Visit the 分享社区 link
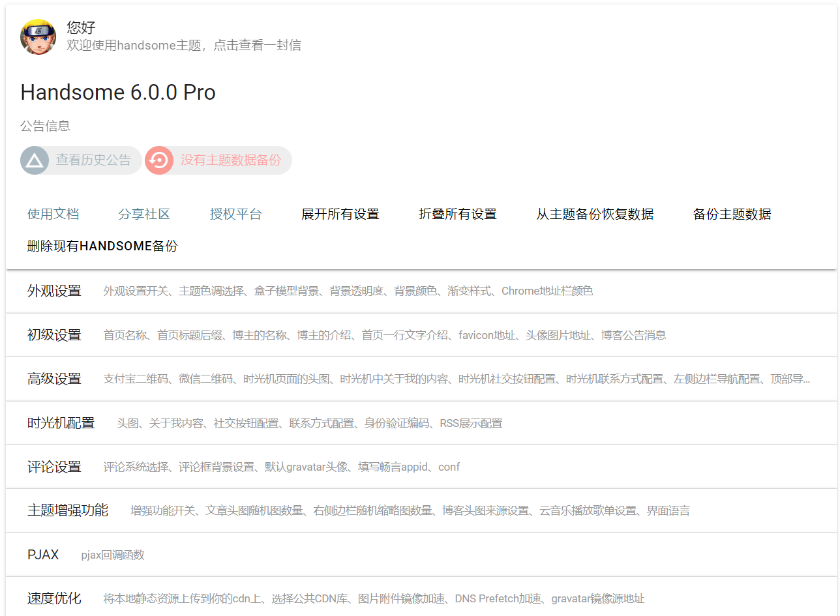840x616 pixels. coord(144,214)
